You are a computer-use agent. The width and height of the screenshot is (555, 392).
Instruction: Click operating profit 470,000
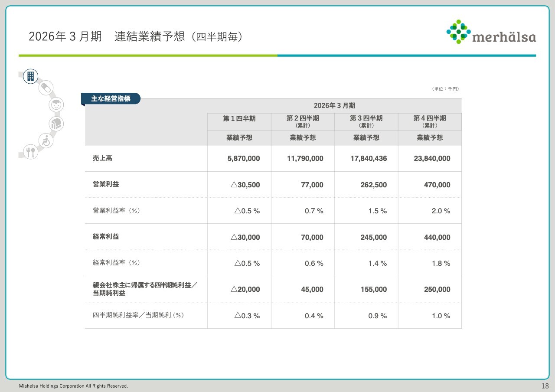tap(437, 185)
